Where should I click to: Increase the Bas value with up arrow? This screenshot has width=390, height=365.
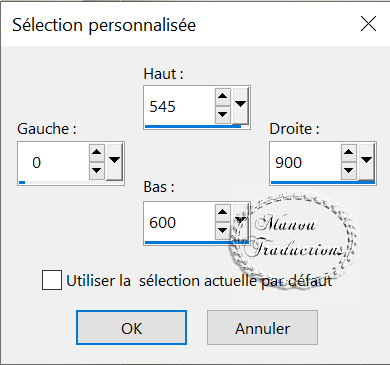223,213
